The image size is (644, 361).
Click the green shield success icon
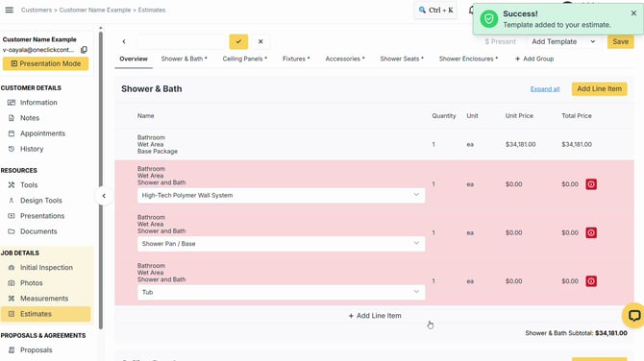coord(488,19)
